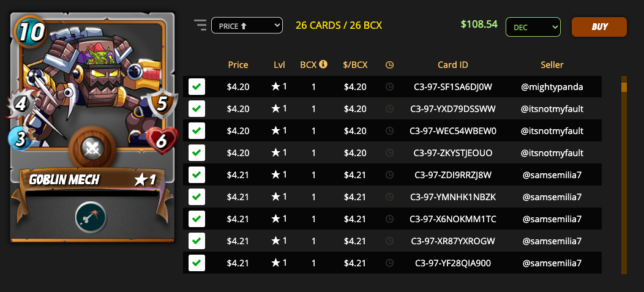Click the listings vertical scrollbar thumb
The image size is (644, 292).
(x=624, y=87)
